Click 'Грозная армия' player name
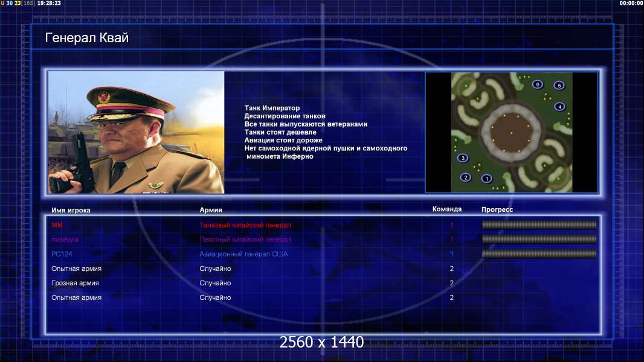This screenshot has height=362, width=644. click(75, 283)
